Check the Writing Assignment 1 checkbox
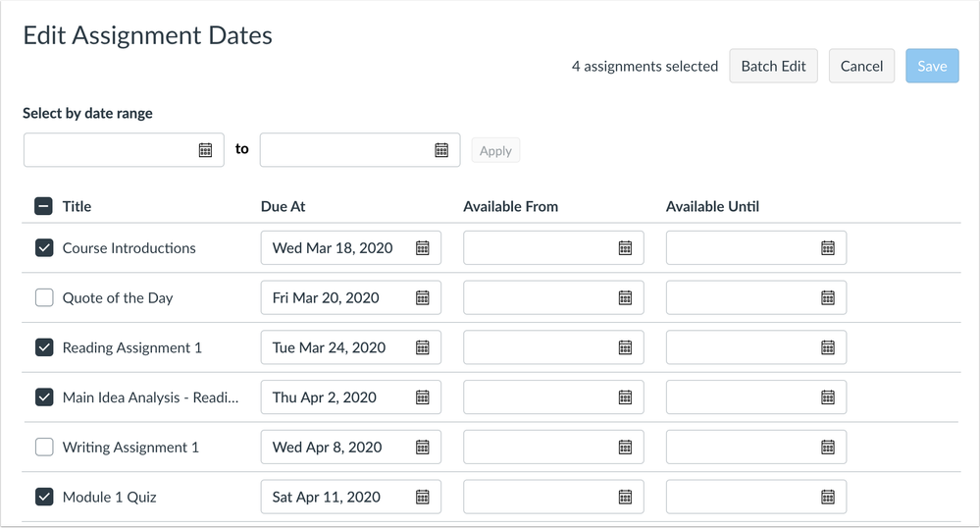This screenshot has width=980, height=528. pos(44,447)
